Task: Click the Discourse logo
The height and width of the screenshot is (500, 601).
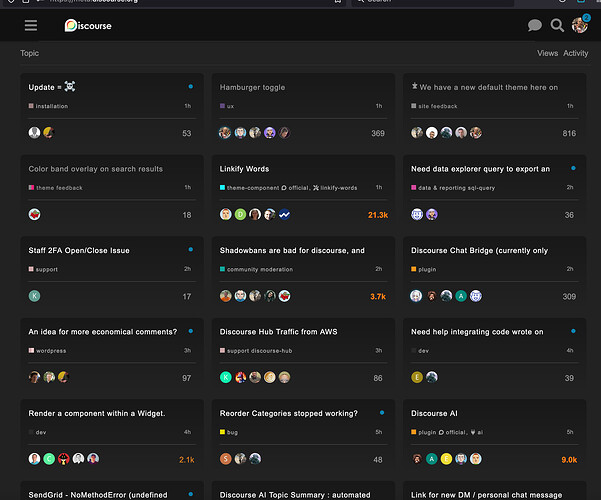Action: coord(88,26)
